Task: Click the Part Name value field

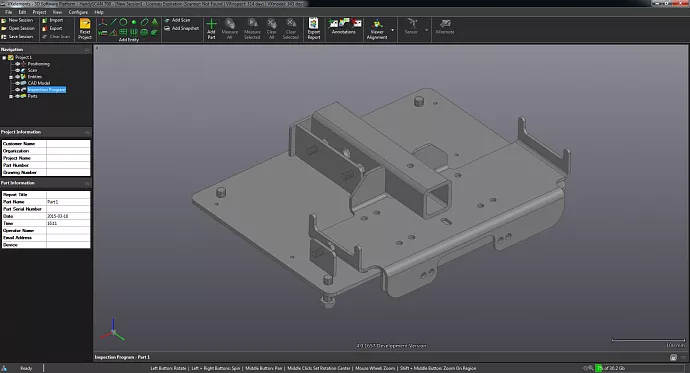Action: [x=68, y=202]
